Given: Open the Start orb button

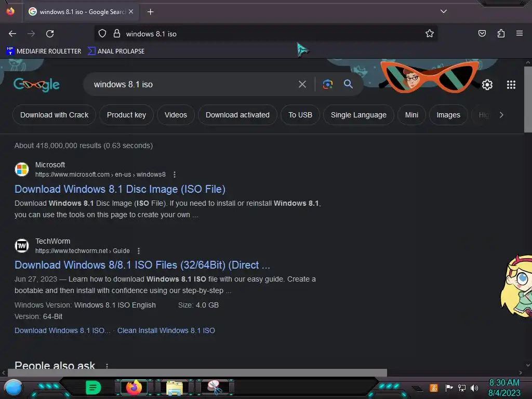Looking at the screenshot, I should coord(14,388).
